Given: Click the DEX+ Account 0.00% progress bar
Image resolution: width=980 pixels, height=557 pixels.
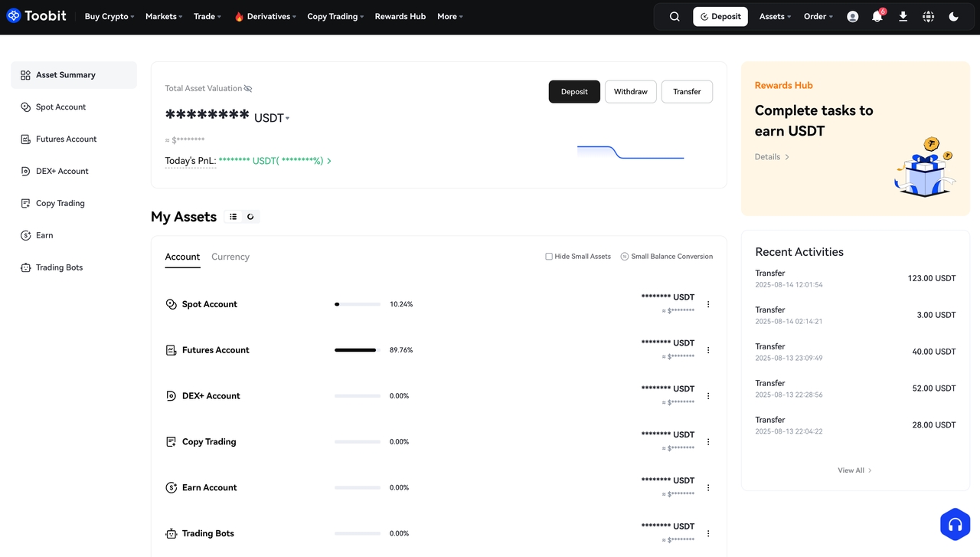Looking at the screenshot, I should [x=358, y=396].
